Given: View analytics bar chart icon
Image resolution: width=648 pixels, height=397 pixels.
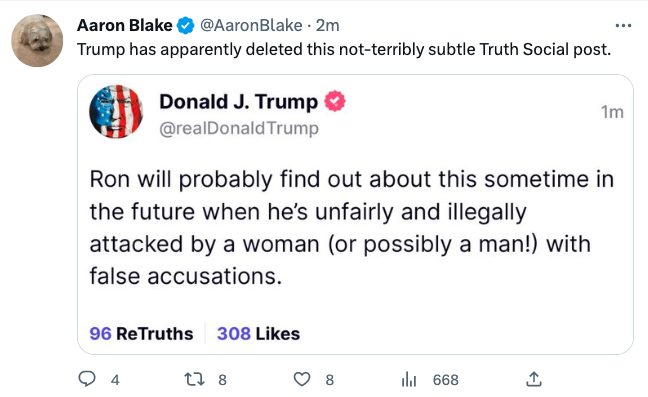Looking at the screenshot, I should click(x=409, y=379).
